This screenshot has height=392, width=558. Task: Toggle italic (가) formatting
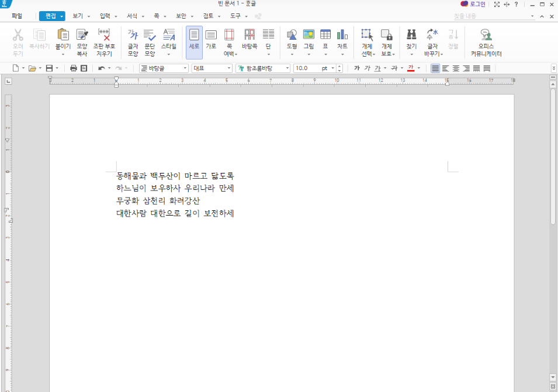click(368, 68)
